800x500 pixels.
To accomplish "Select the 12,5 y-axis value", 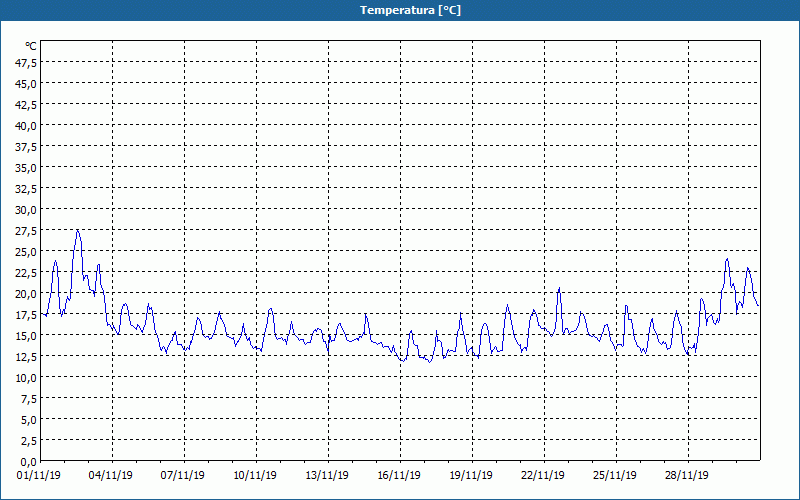I will 27,357.
